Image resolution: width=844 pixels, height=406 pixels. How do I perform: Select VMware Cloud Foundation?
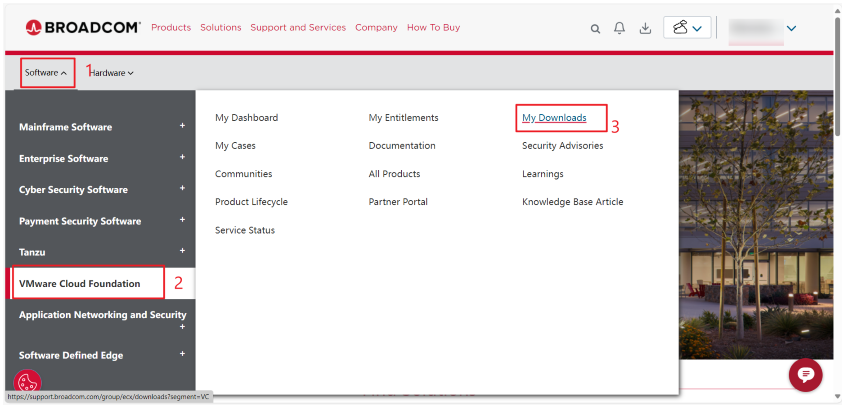coord(80,284)
